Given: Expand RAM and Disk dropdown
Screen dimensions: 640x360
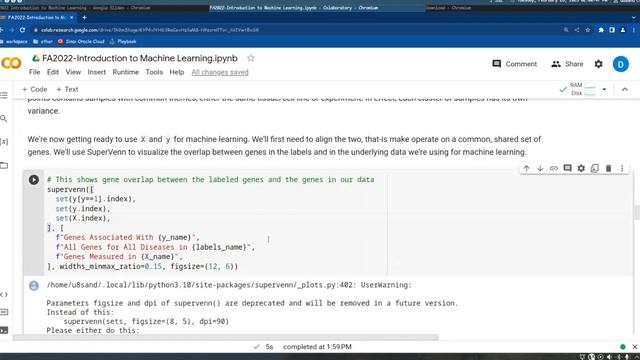Looking at the screenshot, I should (604, 89).
